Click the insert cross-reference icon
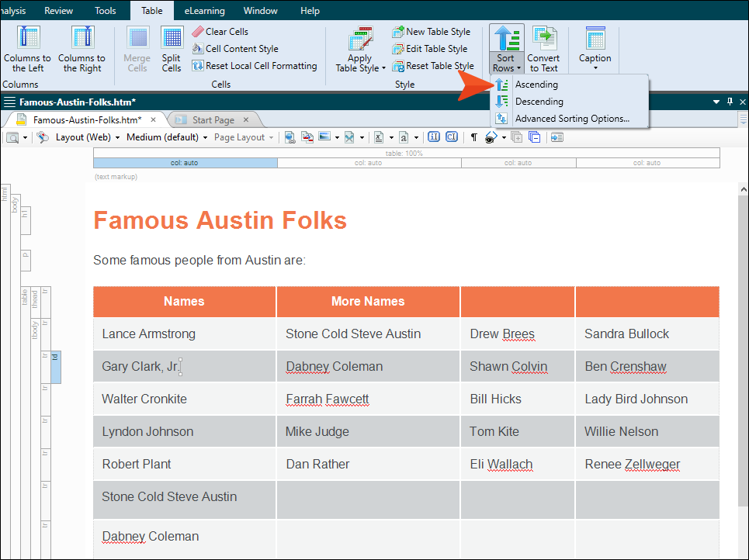The height and width of the screenshot is (560, 749). coord(307,137)
